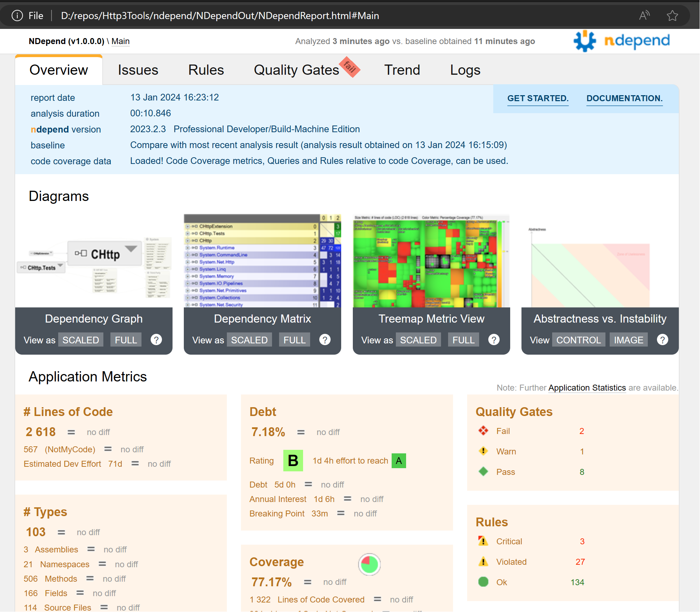The image size is (700, 612).
Task: Click IMAGE for Abstractness vs. Instability
Action: coord(628,340)
